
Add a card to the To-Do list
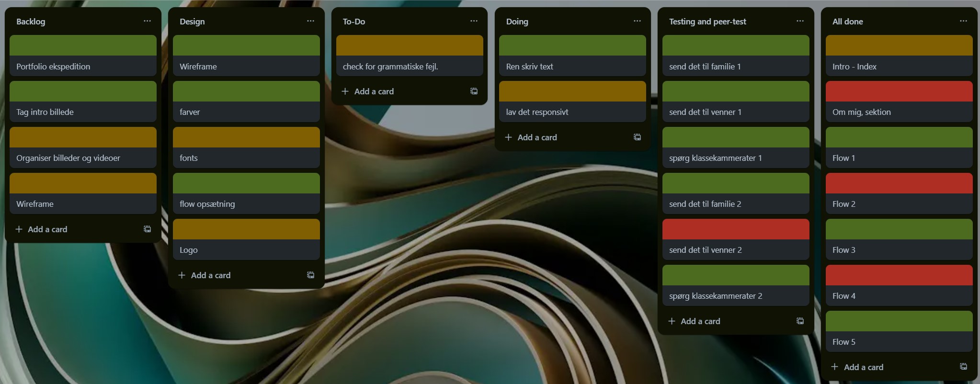tap(374, 91)
